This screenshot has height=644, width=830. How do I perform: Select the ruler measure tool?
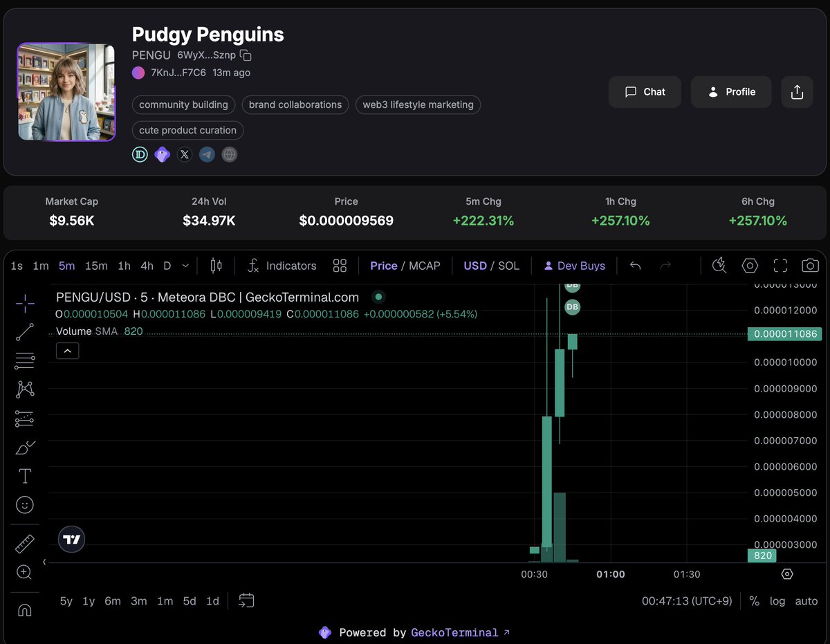click(x=25, y=544)
